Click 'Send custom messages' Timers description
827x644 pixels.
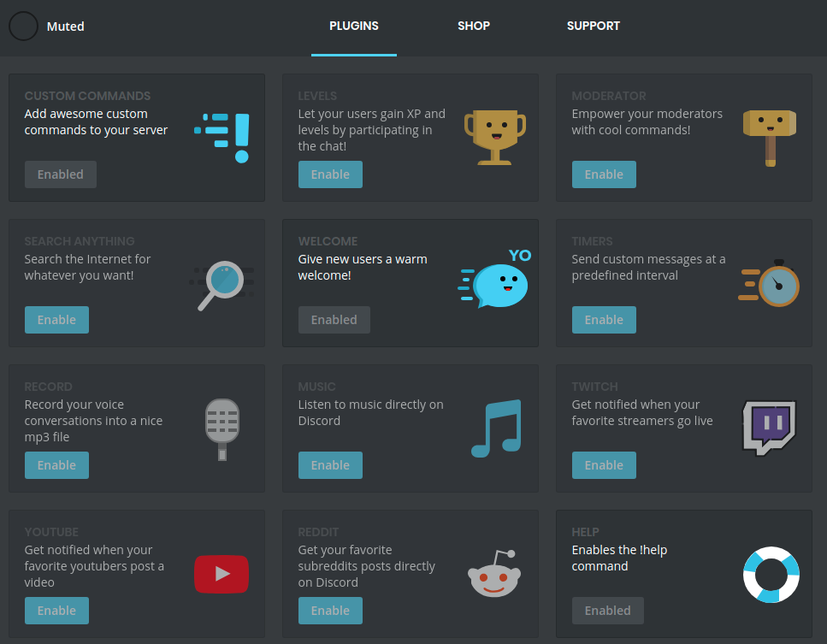[x=649, y=268]
